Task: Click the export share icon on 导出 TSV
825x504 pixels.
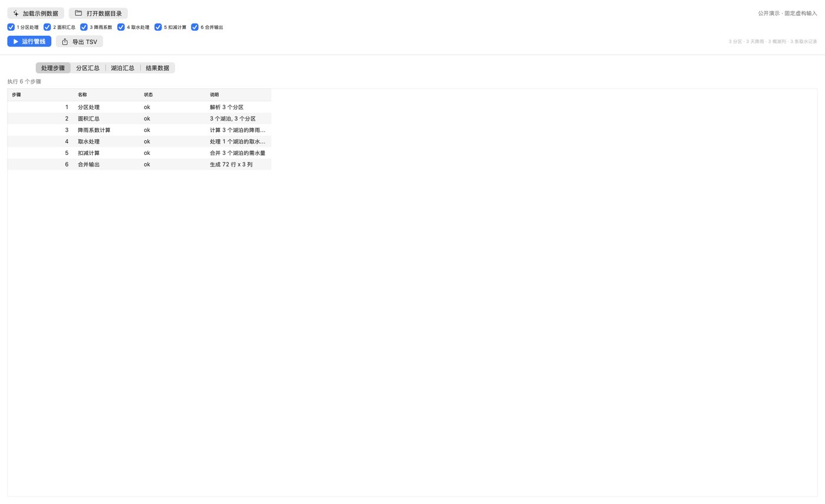Action: tap(65, 42)
